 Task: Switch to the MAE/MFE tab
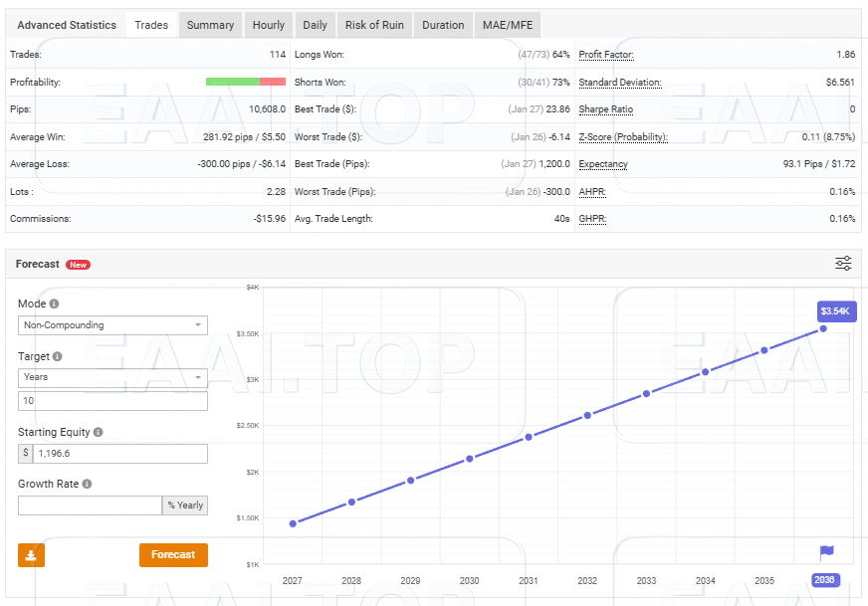coord(507,25)
